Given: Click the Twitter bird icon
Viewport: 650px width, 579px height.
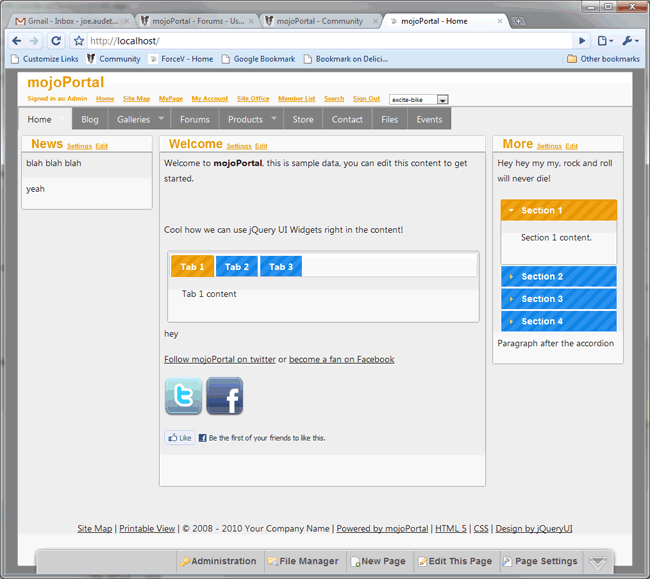Looking at the screenshot, I should click(183, 396).
